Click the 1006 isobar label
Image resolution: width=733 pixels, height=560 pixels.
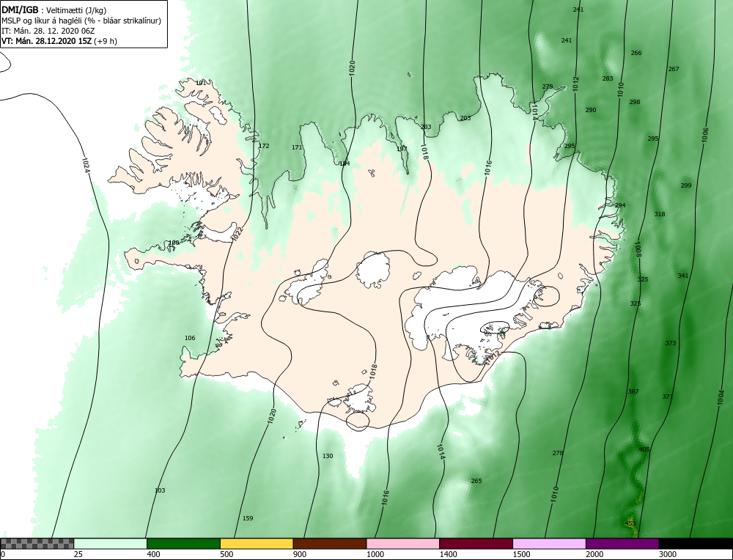pyautogui.click(x=705, y=135)
